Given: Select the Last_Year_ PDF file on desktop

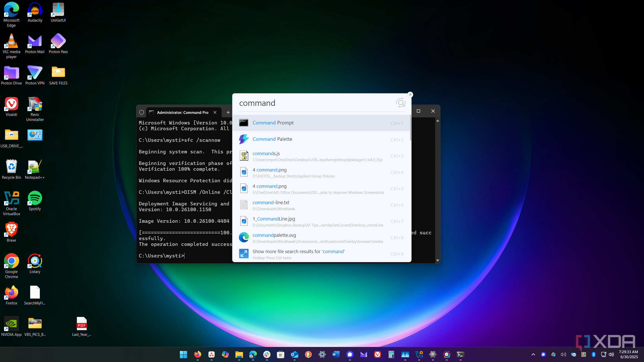Looking at the screenshot, I should (x=82, y=326).
